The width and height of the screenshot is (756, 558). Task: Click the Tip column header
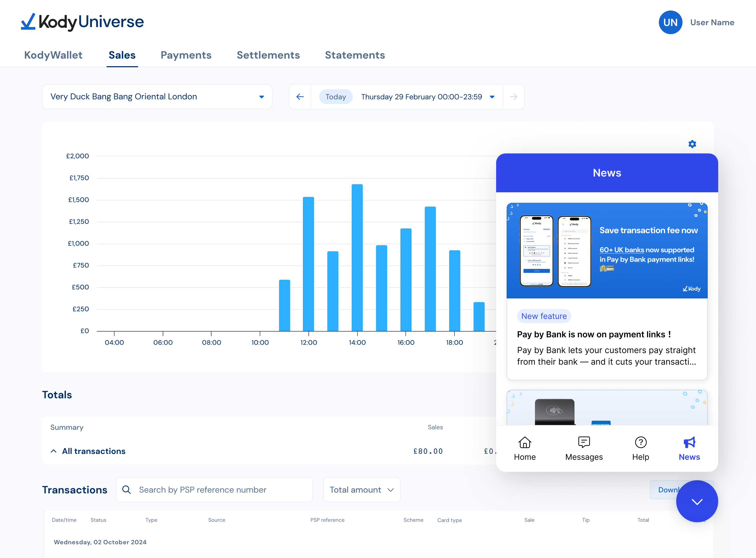tap(586, 520)
